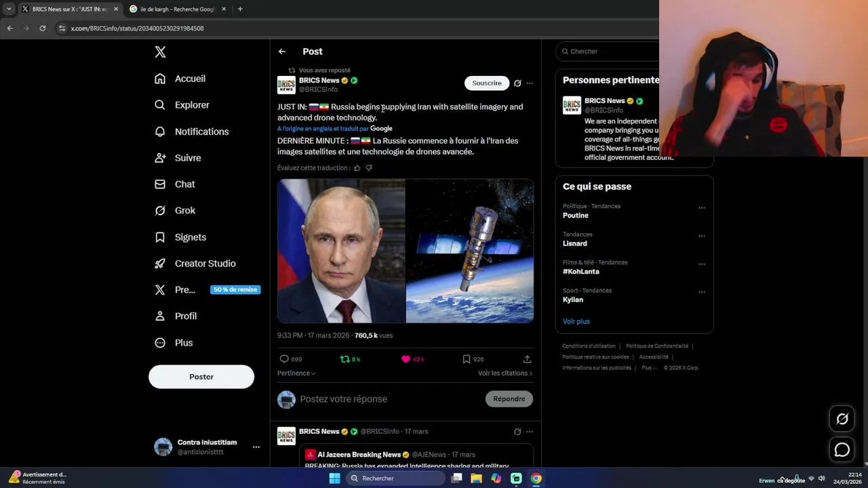Open Explorer in the sidebar
Viewport: 868px width, 488px height.
pyautogui.click(x=182, y=105)
